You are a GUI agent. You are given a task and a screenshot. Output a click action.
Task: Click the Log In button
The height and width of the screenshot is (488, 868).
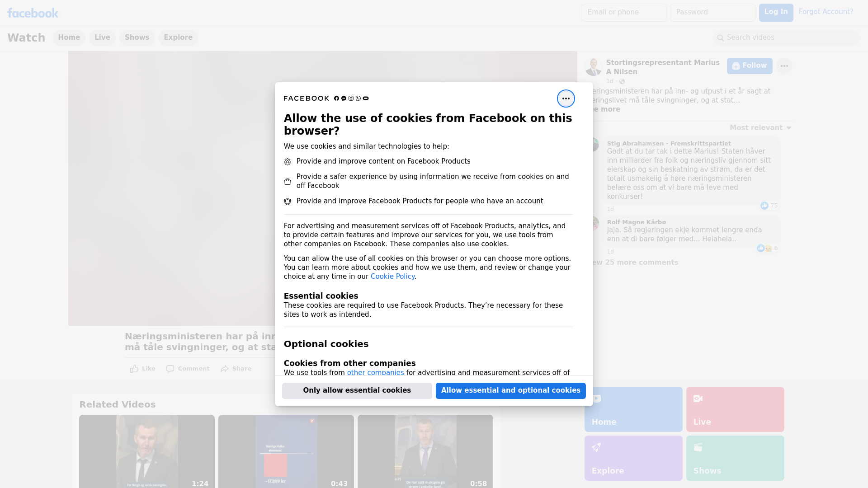tap(776, 13)
